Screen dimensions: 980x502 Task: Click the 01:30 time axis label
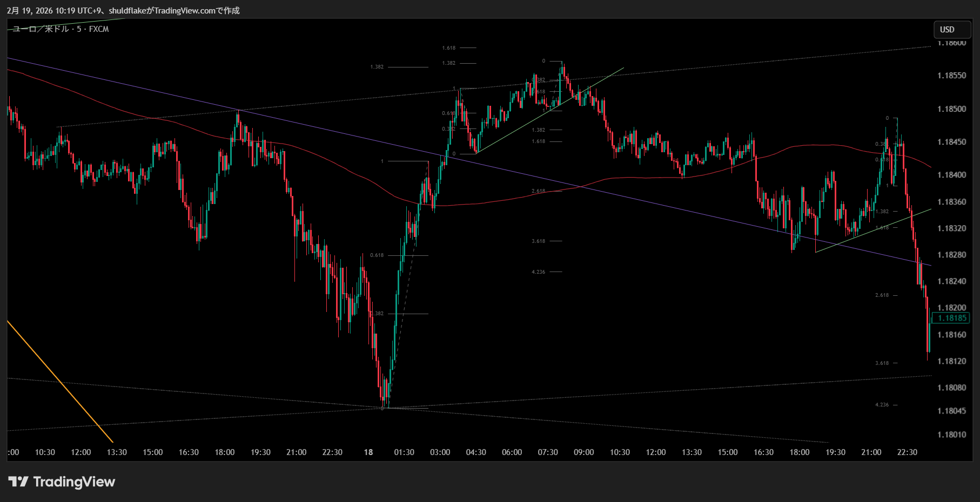(x=404, y=452)
